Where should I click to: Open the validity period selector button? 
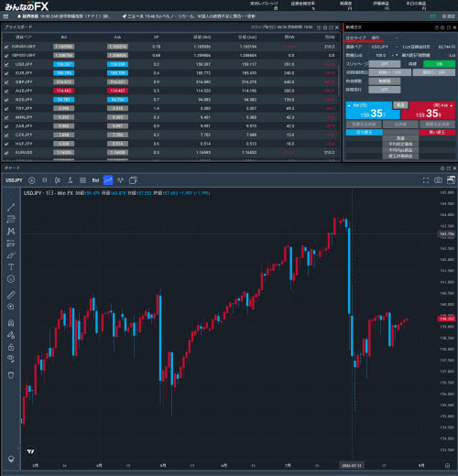(x=385, y=81)
